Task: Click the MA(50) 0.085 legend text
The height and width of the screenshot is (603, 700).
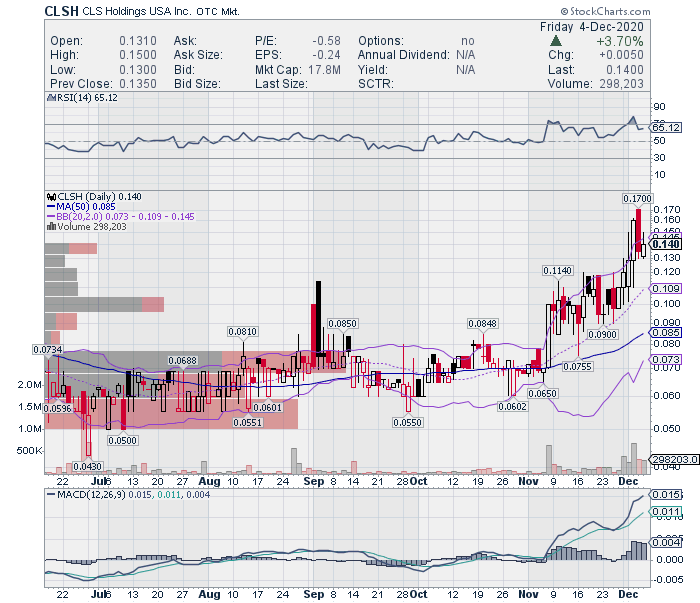Action: [86, 207]
